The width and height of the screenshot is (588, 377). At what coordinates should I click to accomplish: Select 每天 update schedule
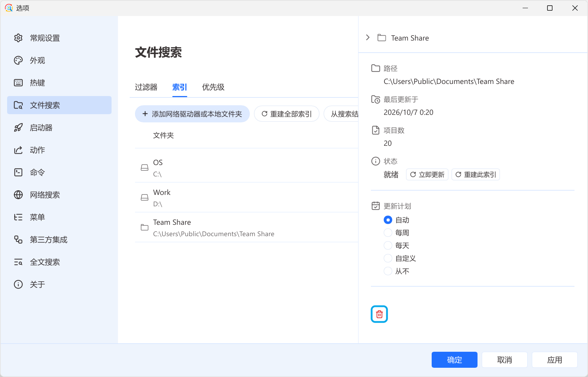[x=397, y=246]
